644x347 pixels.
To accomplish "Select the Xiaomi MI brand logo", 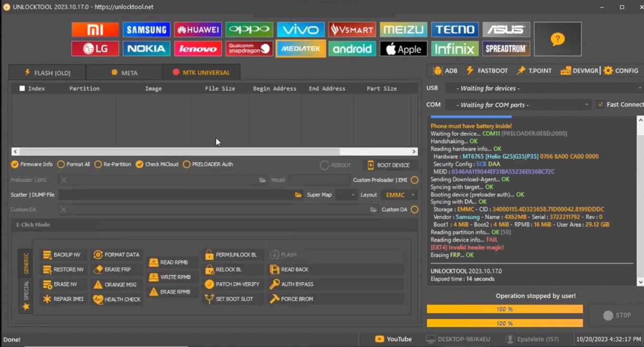I will 95,30.
